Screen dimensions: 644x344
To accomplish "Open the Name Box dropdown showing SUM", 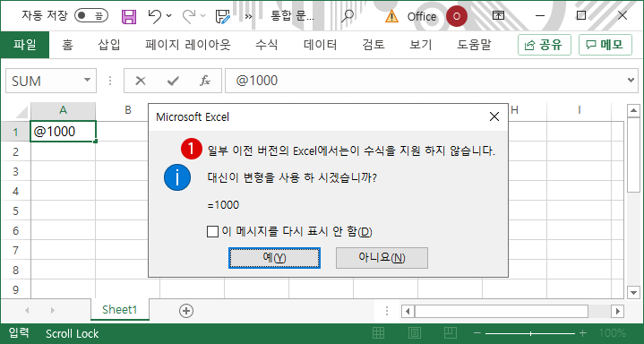I will click(x=87, y=80).
